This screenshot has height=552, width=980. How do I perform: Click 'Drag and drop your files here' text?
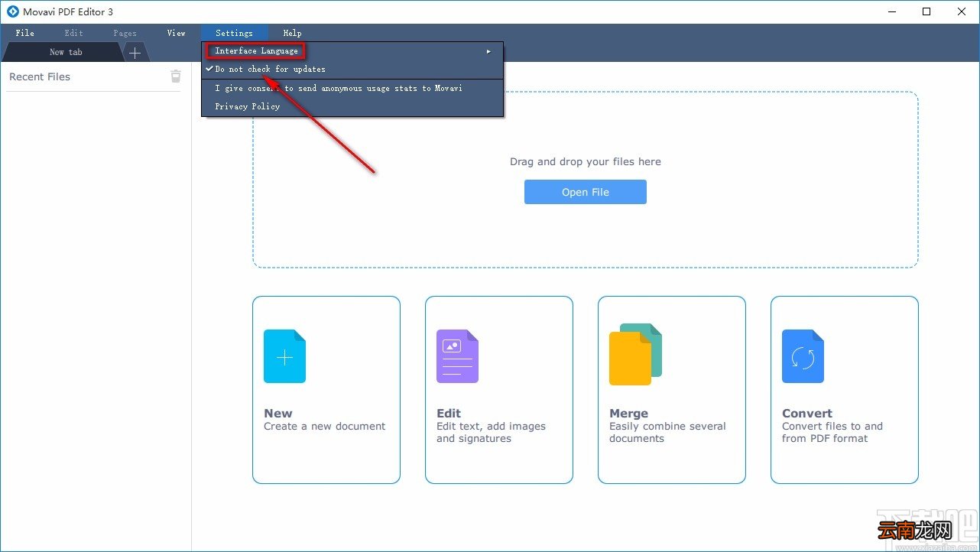pos(586,161)
